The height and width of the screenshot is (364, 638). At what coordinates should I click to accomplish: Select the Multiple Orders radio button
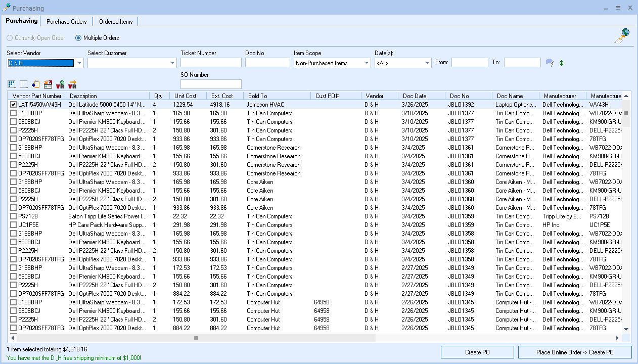click(78, 38)
